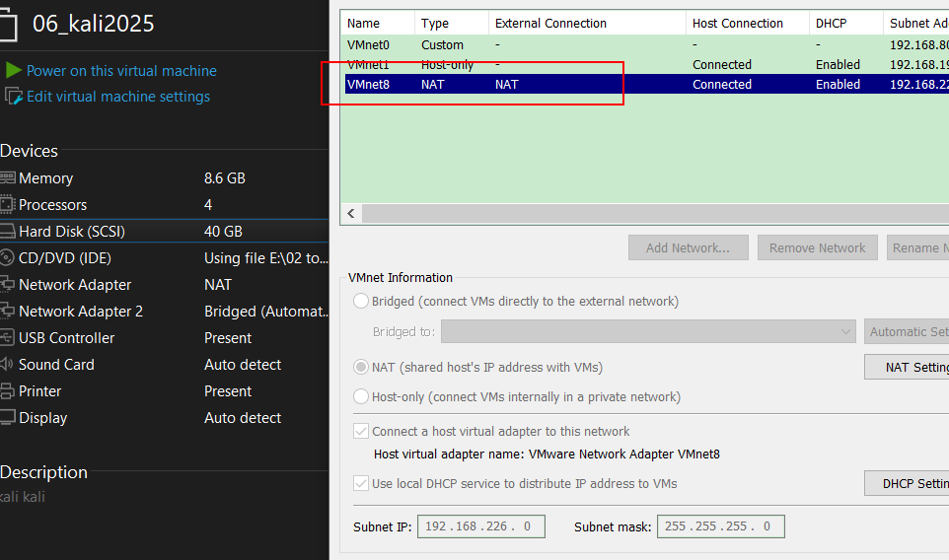Click the Network Adapter 2 icon
This screenshot has width=949, height=560.
click(7, 311)
